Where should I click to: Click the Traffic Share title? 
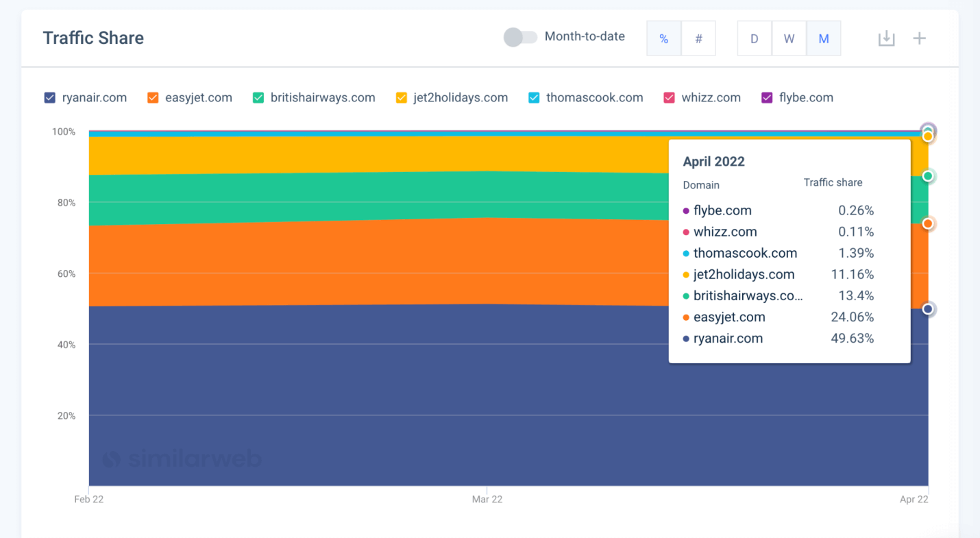click(93, 38)
